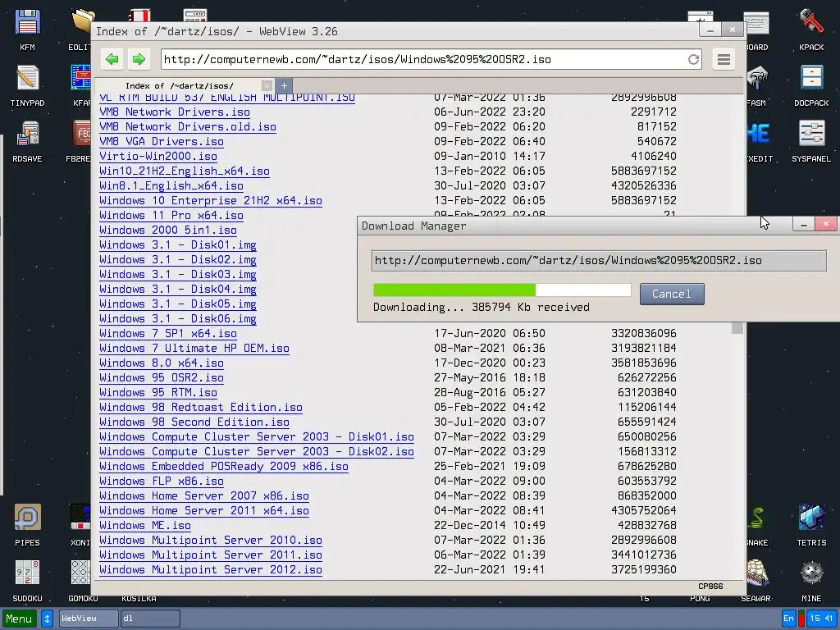Launch the MINE game icon
This screenshot has height=630, width=840.
811,581
